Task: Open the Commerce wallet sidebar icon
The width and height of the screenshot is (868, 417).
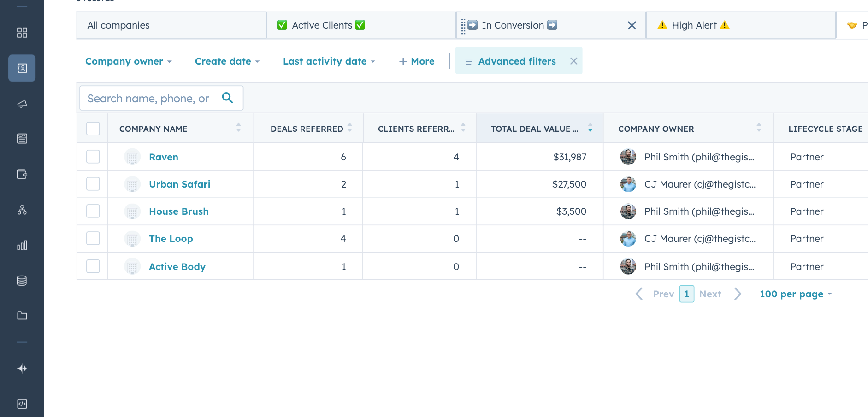Action: pyautogui.click(x=22, y=174)
